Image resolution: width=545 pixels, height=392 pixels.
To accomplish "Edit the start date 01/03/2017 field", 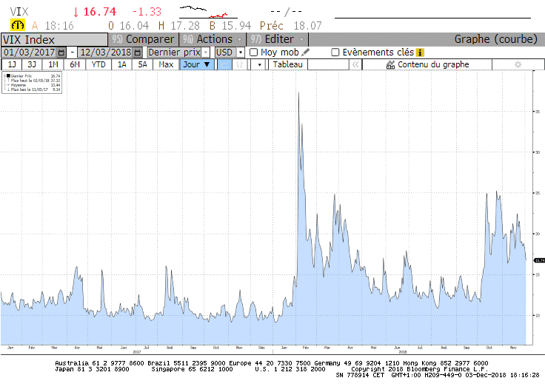I will coord(30,53).
